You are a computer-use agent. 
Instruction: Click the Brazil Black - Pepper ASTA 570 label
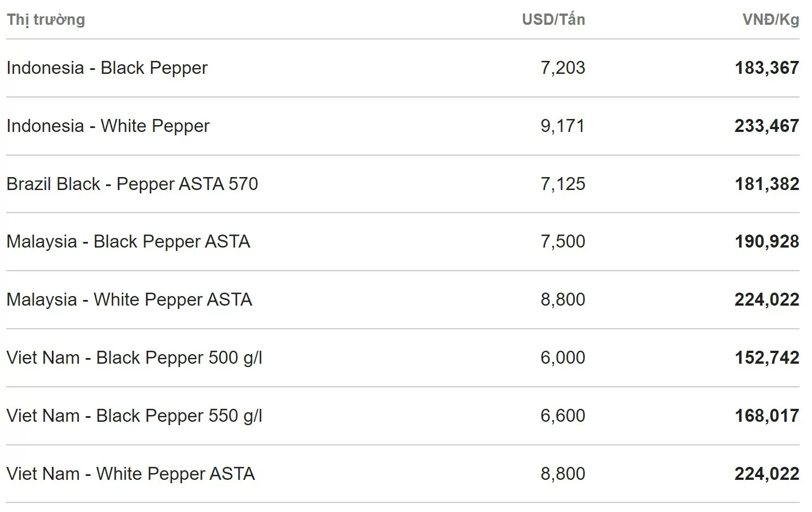tap(132, 184)
